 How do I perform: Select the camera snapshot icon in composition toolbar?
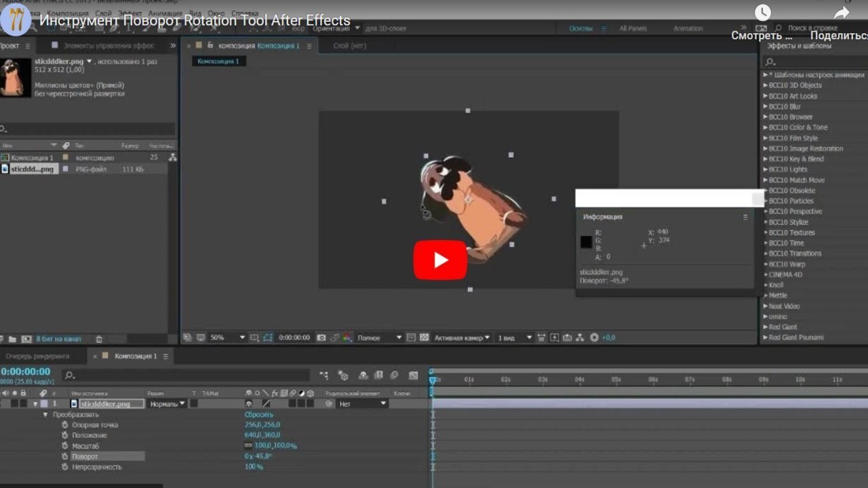coord(322,337)
